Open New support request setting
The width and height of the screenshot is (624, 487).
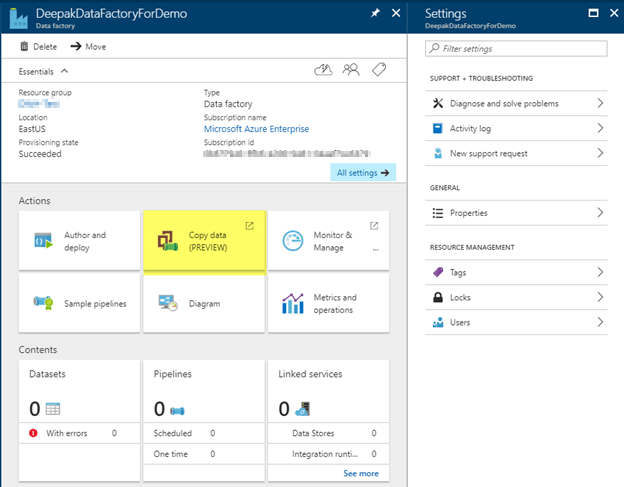pyautogui.click(x=516, y=153)
